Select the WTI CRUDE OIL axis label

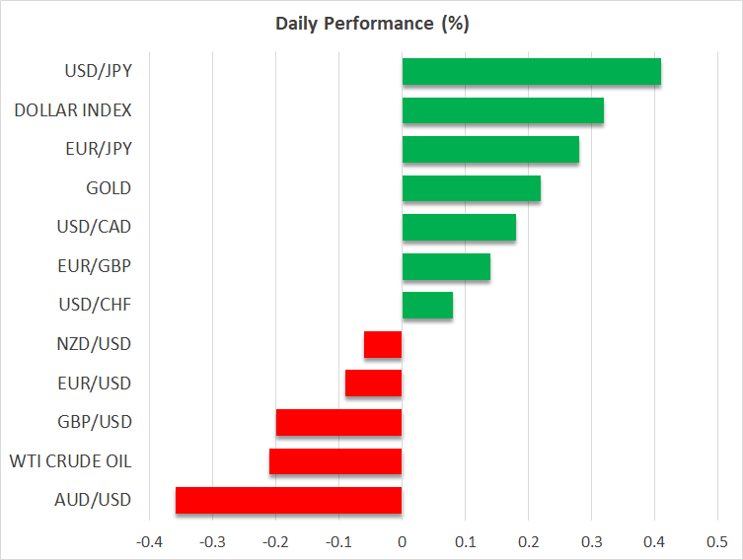point(70,460)
